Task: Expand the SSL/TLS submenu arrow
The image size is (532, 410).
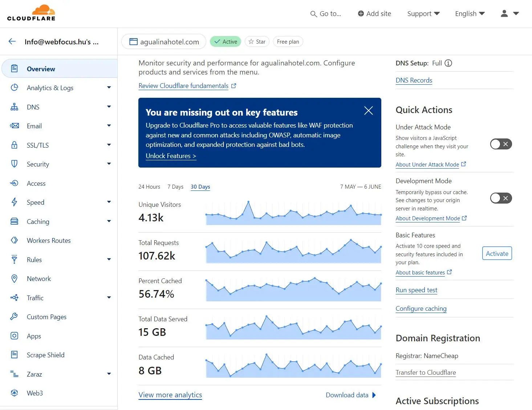Action: pos(109,145)
